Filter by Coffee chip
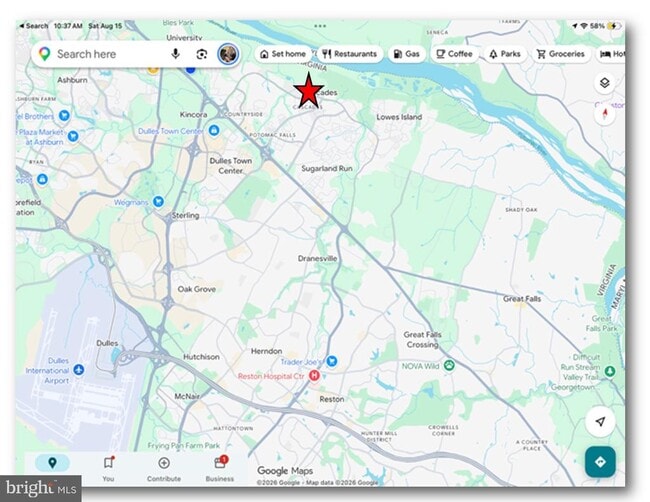 pos(454,54)
